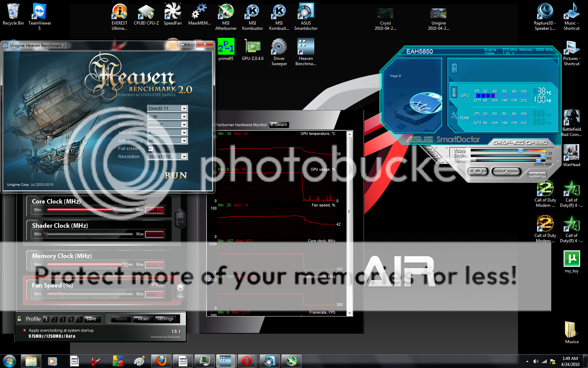Click the Core Clock value field 975

[x=154, y=210]
